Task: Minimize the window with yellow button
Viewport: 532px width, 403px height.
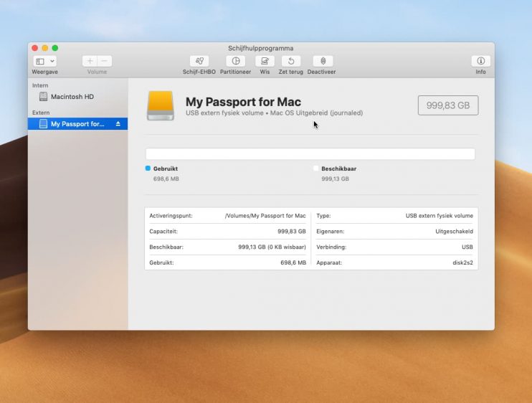Action: click(44, 48)
